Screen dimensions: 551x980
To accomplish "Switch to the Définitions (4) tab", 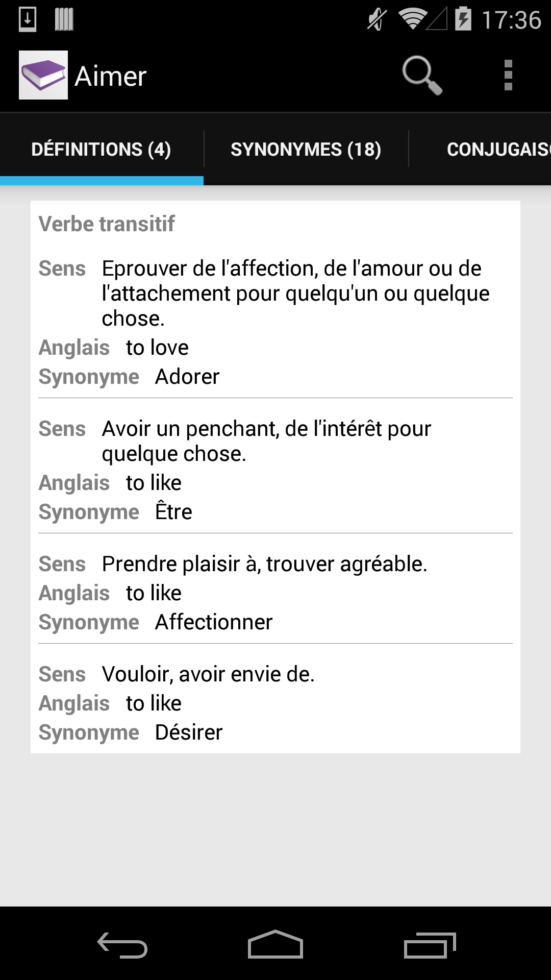I will (x=101, y=149).
